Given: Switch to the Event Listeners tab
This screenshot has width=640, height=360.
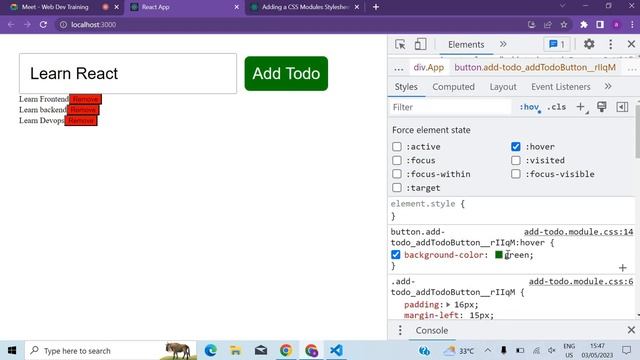Looking at the screenshot, I should click(x=560, y=87).
